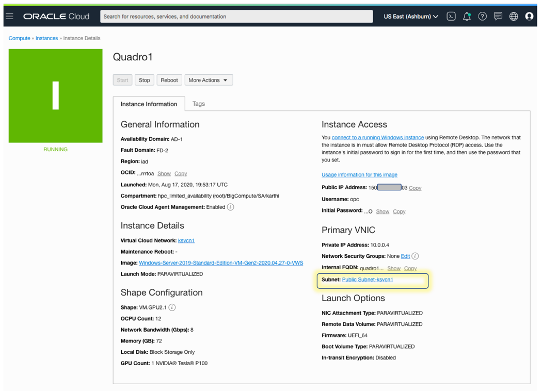This screenshot has height=392, width=542.
Task: Open the ksvcn1 virtual cloud network link
Action: pyautogui.click(x=186, y=240)
